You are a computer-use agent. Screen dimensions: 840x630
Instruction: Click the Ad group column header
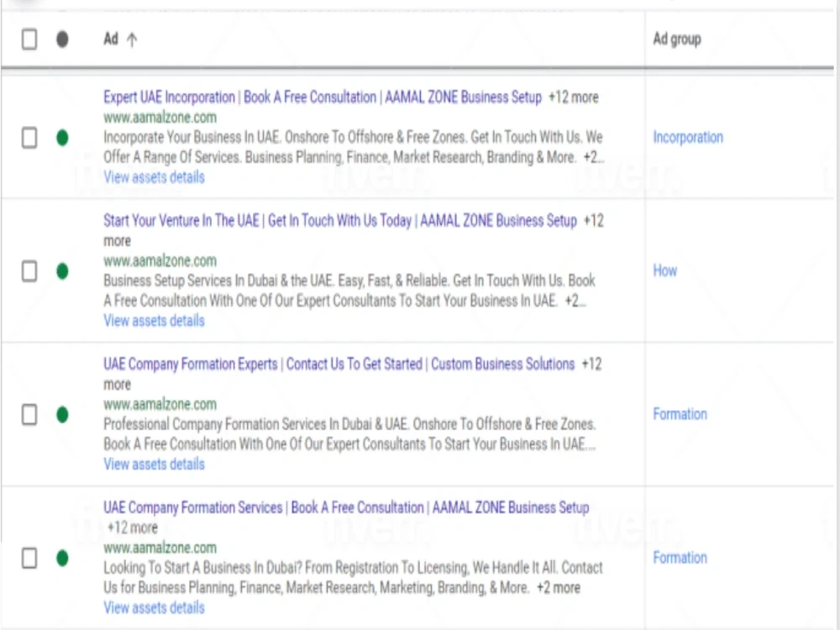[x=676, y=39]
